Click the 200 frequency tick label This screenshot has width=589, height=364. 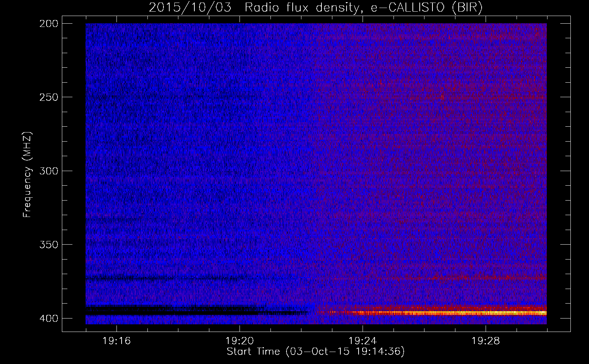tap(48, 24)
